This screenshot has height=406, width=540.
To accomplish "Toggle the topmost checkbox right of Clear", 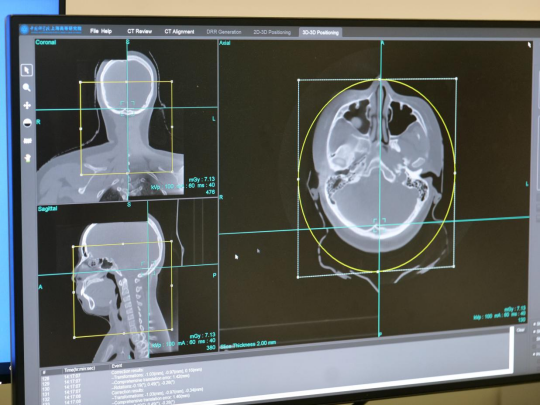I will [x=534, y=324].
